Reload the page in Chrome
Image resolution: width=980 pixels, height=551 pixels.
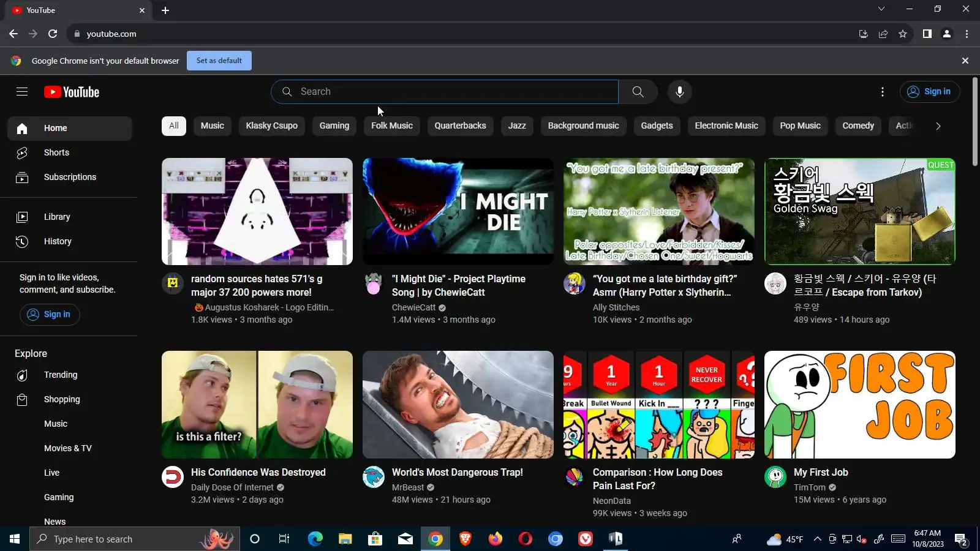coord(53,34)
